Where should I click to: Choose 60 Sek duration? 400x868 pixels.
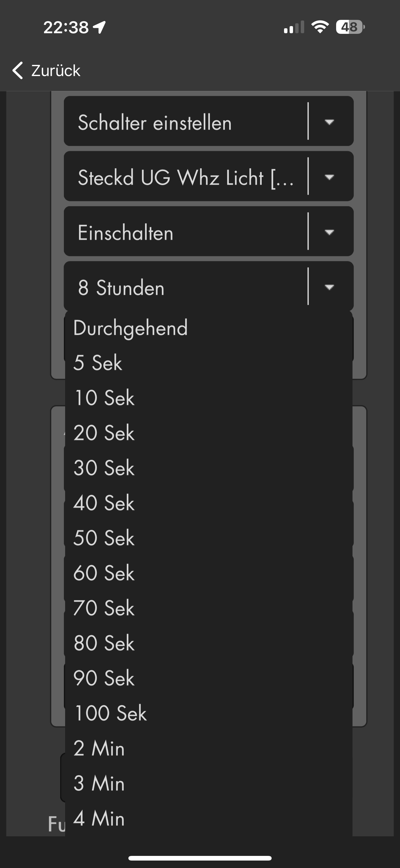(x=104, y=573)
